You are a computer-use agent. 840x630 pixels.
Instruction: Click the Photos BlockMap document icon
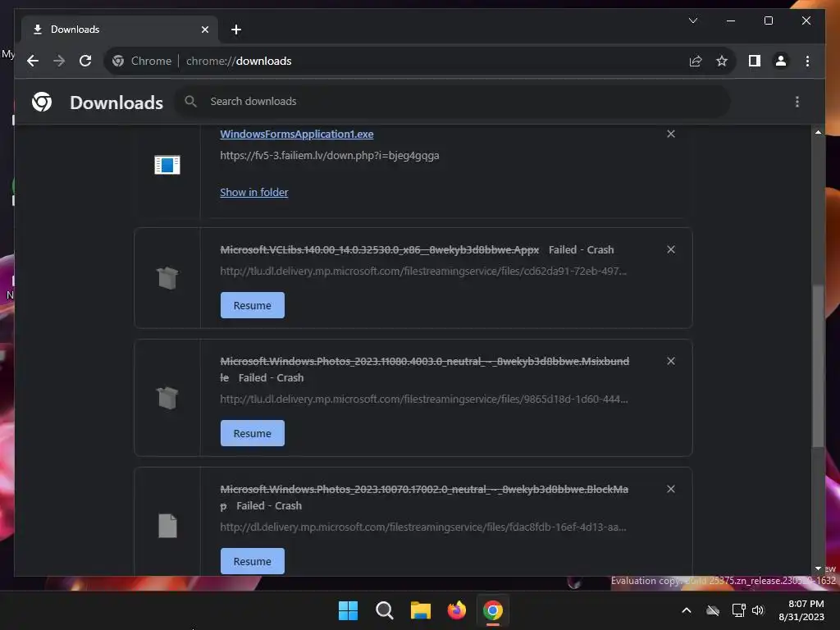[167, 526]
